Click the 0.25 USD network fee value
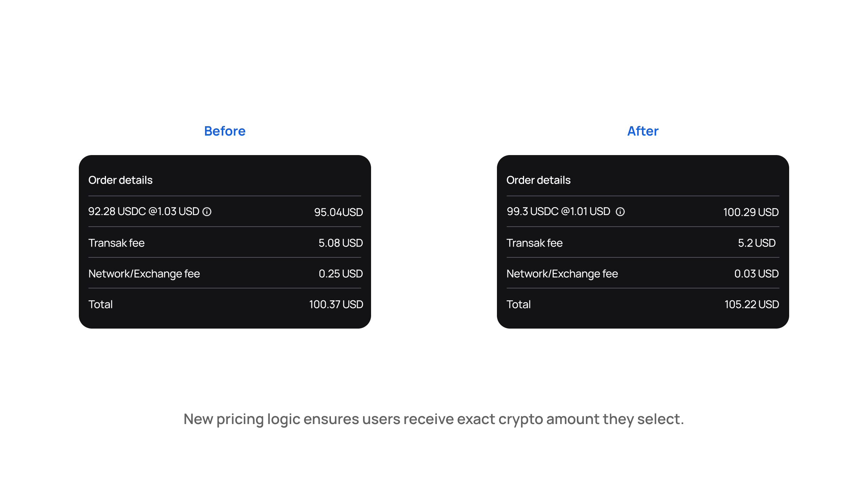The height and width of the screenshot is (488, 868). click(x=341, y=274)
